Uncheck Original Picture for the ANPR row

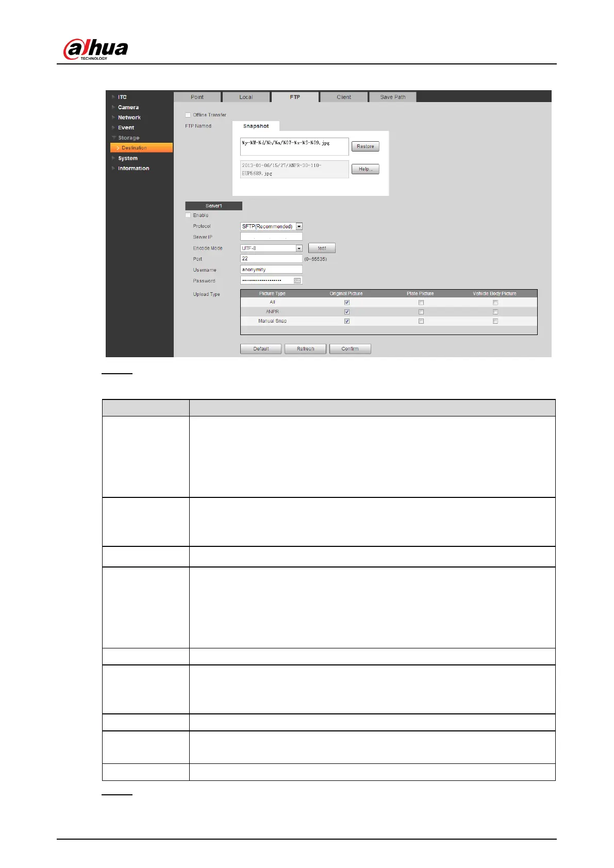tap(347, 312)
